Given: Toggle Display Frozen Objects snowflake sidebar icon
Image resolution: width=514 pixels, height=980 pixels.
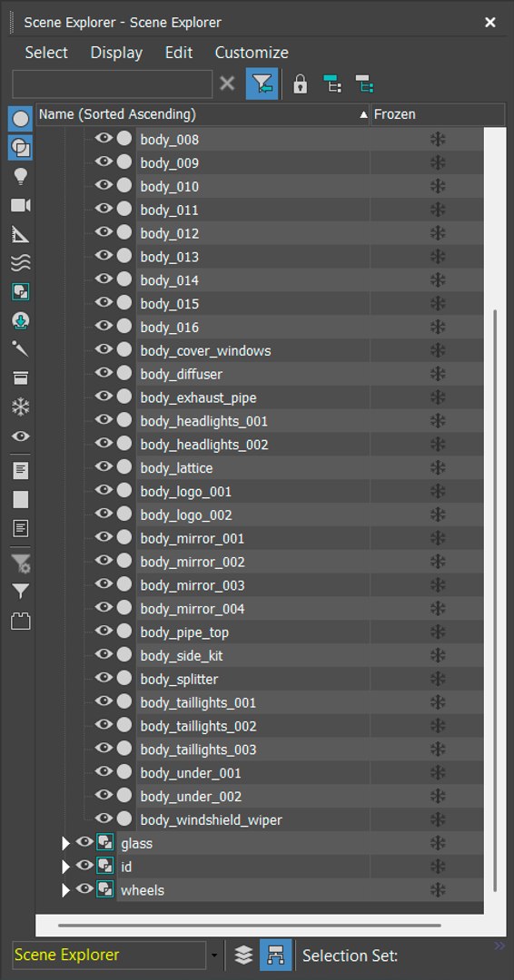Looking at the screenshot, I should click(21, 407).
